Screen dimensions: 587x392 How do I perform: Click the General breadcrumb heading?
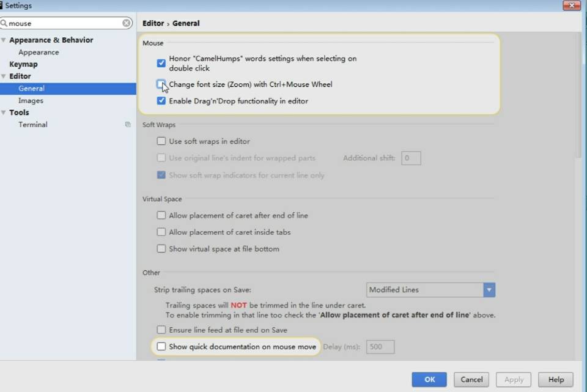pos(186,23)
